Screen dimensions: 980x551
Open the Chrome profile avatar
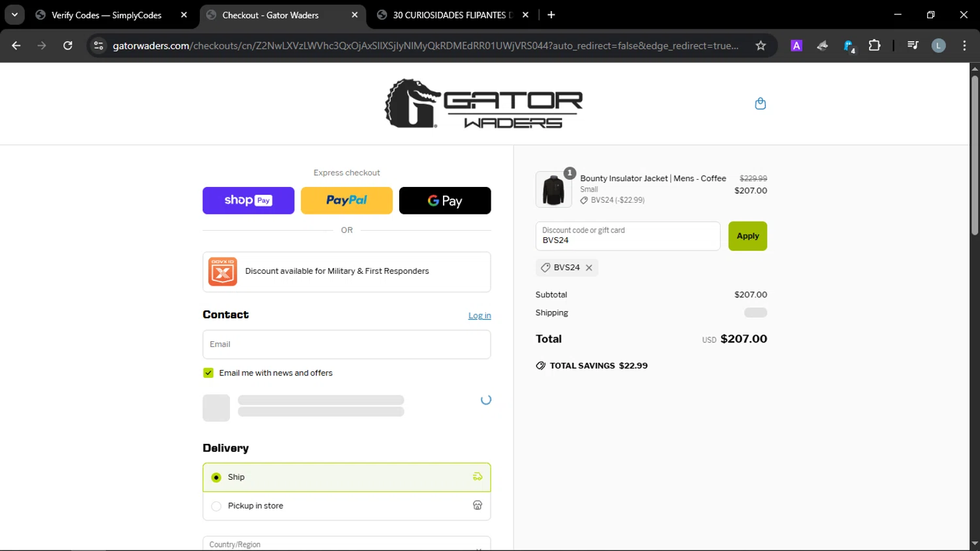coord(938,45)
